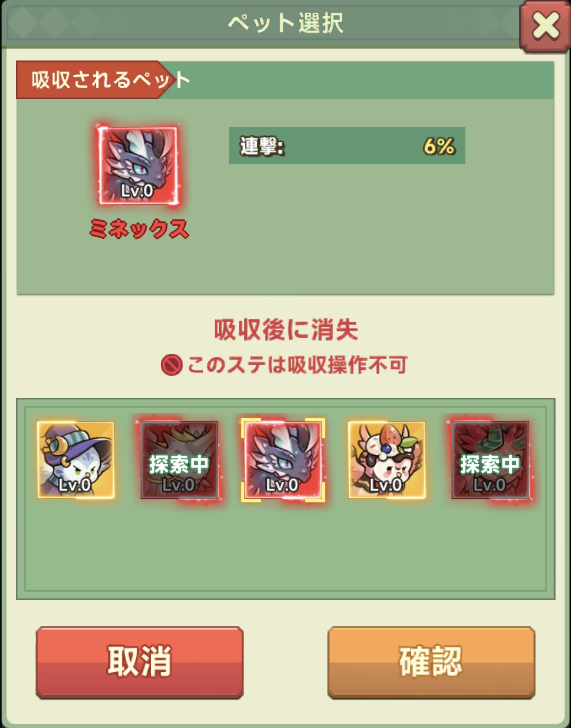Close the ペット選択 dialog with X

click(x=545, y=26)
